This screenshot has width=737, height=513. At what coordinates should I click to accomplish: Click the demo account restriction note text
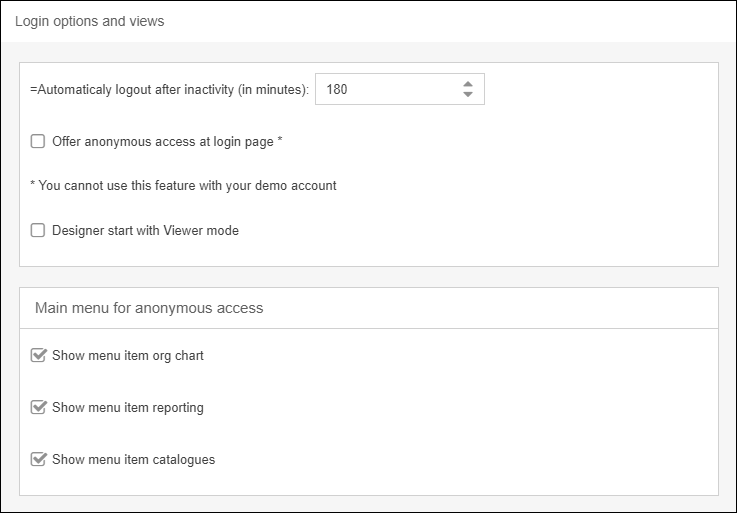pos(183,186)
